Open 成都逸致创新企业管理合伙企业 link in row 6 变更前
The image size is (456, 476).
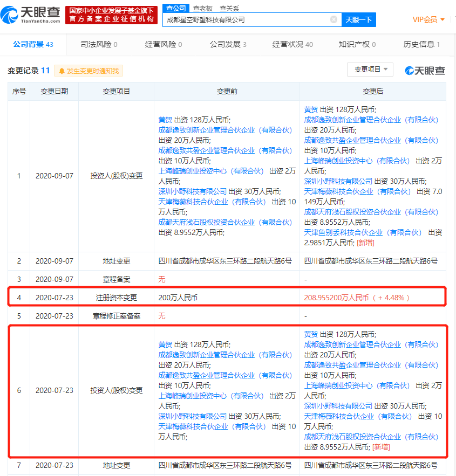click(x=225, y=355)
